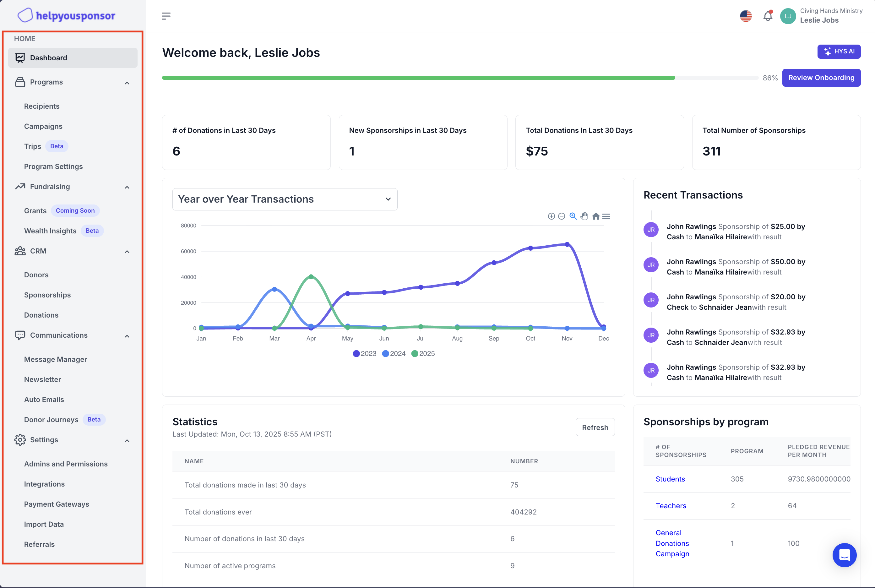The image size is (875, 588).
Task: Click the Review Onboarding button
Action: coord(821,78)
